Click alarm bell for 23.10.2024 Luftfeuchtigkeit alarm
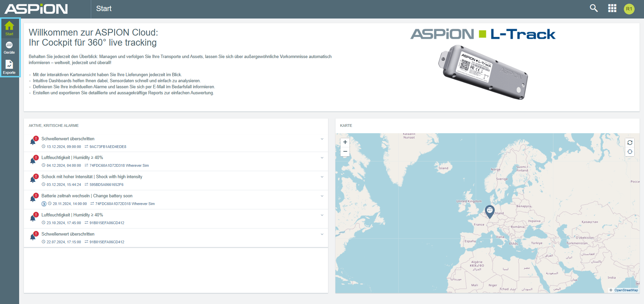The width and height of the screenshot is (644, 304). (34, 217)
